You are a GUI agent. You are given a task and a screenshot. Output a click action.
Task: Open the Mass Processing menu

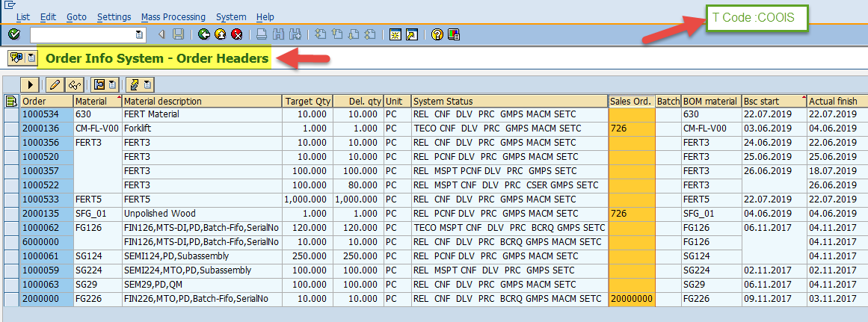173,16
